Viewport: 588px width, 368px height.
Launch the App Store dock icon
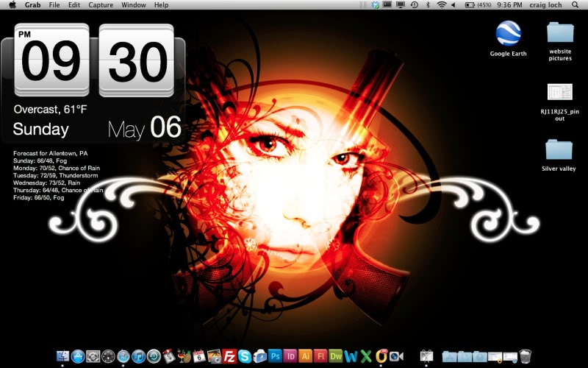(78, 356)
